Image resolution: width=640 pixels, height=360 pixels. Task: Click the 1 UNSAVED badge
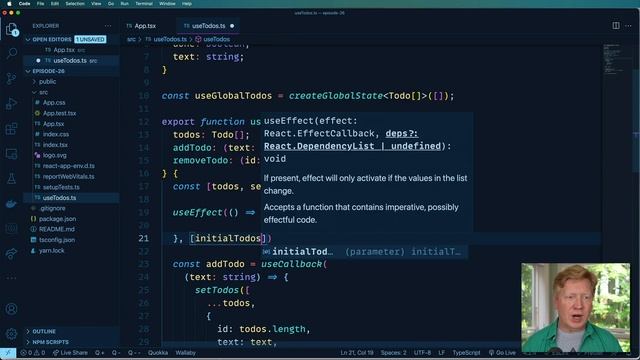coord(90,40)
